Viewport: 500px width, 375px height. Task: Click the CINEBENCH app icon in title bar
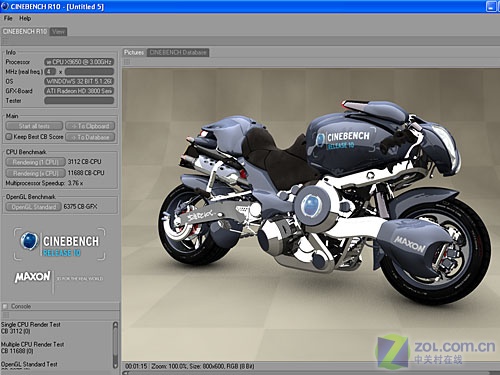coord(5,6)
